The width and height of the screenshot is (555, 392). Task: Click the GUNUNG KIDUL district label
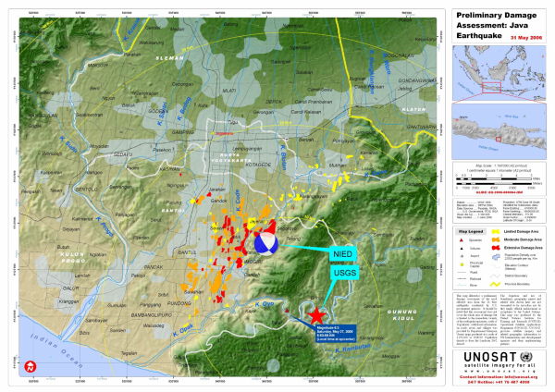click(401, 315)
